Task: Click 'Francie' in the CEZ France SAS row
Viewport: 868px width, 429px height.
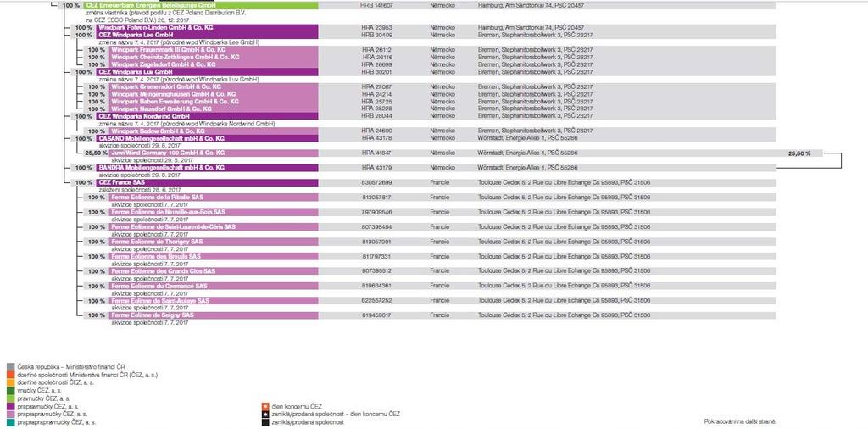Action: point(440,182)
